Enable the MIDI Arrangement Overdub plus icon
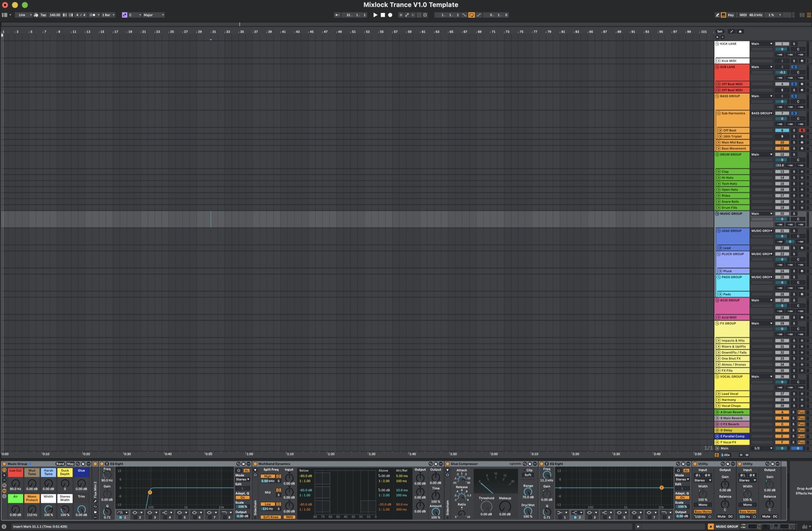 (401, 15)
